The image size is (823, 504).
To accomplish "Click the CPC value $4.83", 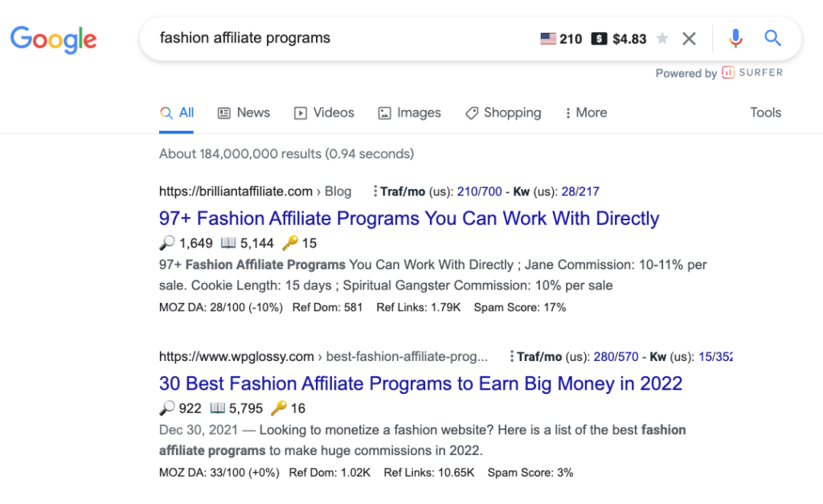I will pos(629,39).
